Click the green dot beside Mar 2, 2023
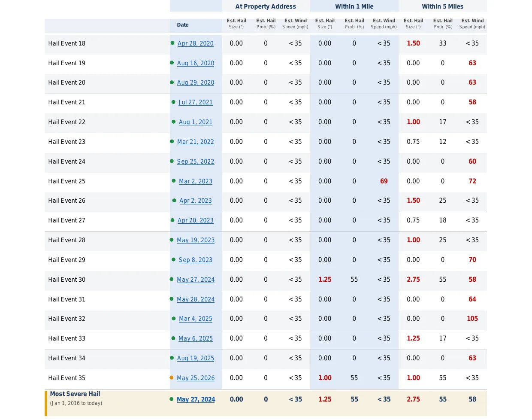The height and width of the screenshot is (420, 532). [x=174, y=181]
